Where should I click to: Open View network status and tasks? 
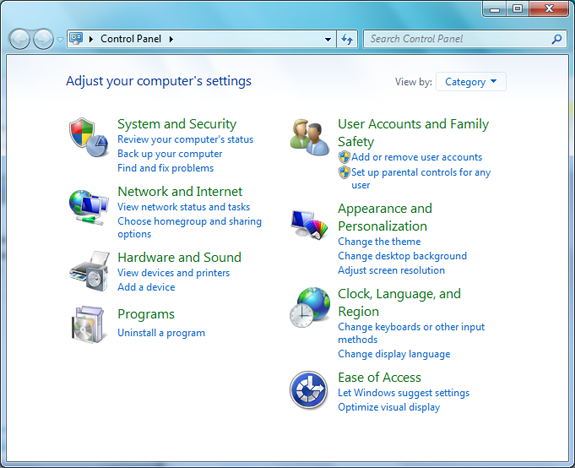pyautogui.click(x=184, y=207)
